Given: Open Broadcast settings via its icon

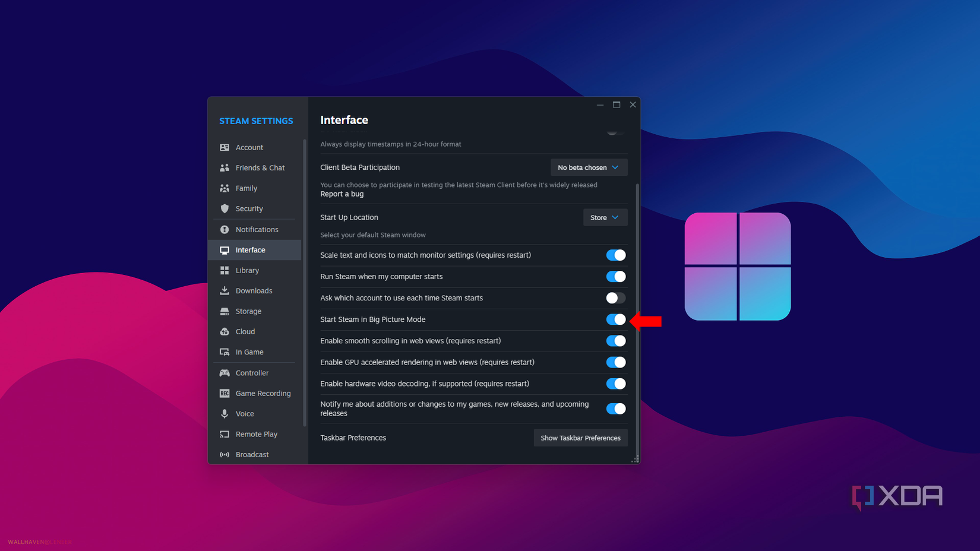Looking at the screenshot, I should click(225, 454).
